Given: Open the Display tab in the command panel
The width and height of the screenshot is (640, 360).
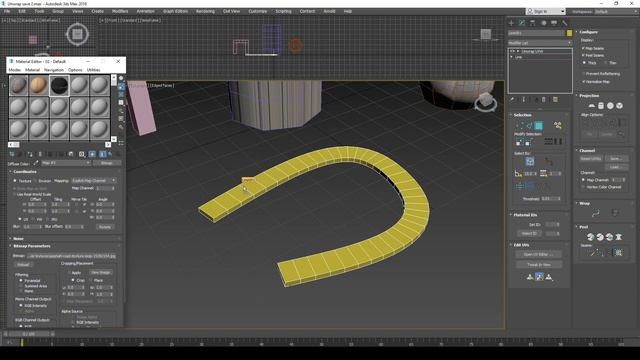Looking at the screenshot, I should click(x=554, y=23).
